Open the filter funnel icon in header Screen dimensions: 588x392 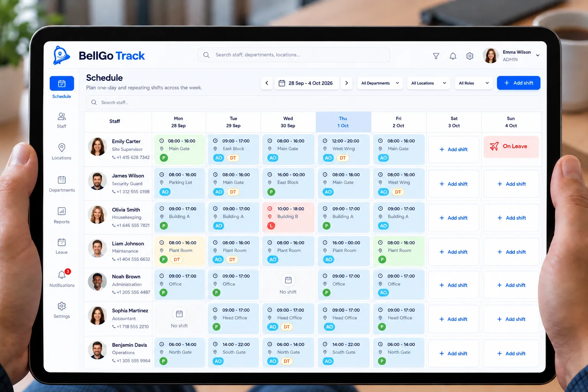[436, 56]
